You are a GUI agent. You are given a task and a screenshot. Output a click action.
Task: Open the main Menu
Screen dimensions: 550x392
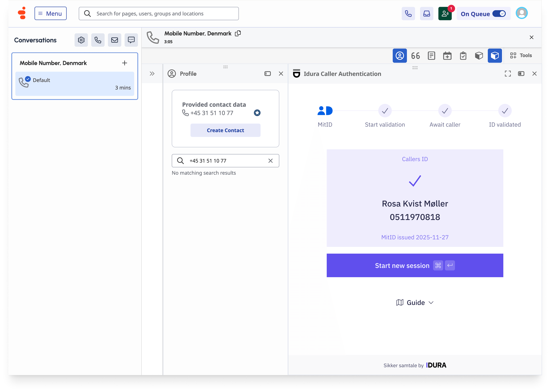click(x=50, y=13)
